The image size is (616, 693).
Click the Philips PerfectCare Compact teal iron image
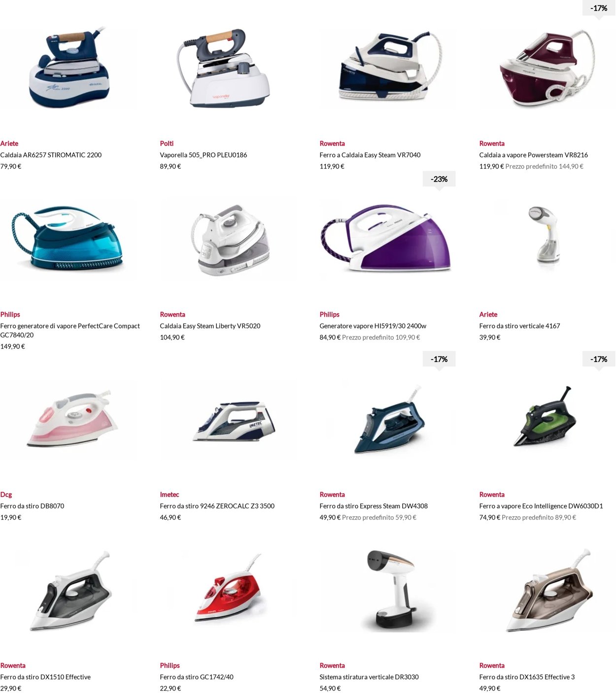(x=68, y=239)
